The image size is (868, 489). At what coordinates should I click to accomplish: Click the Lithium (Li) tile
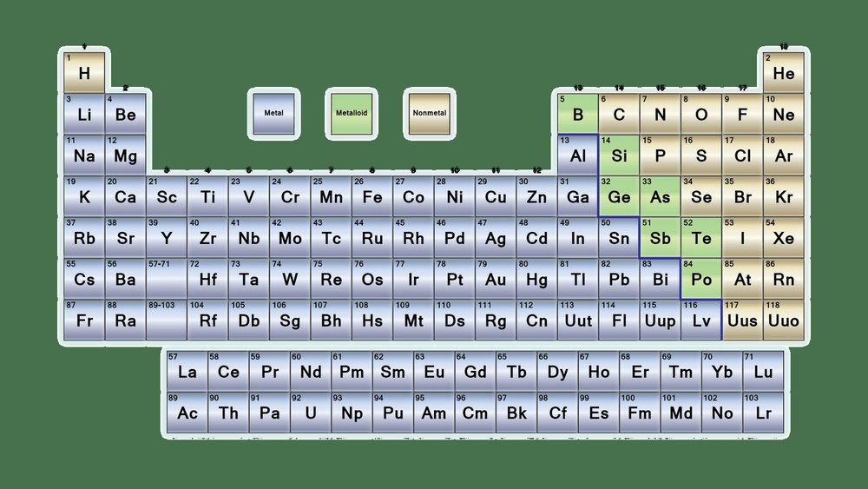pos(84,114)
